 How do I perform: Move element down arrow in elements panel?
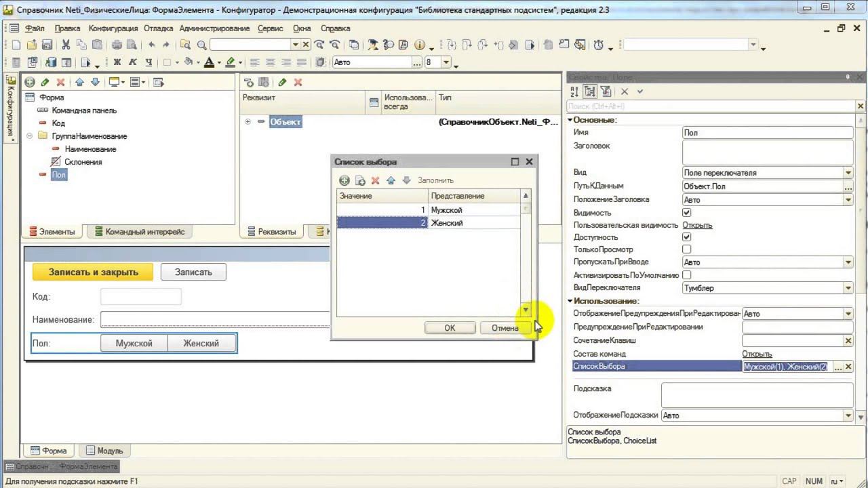pyautogui.click(x=95, y=82)
